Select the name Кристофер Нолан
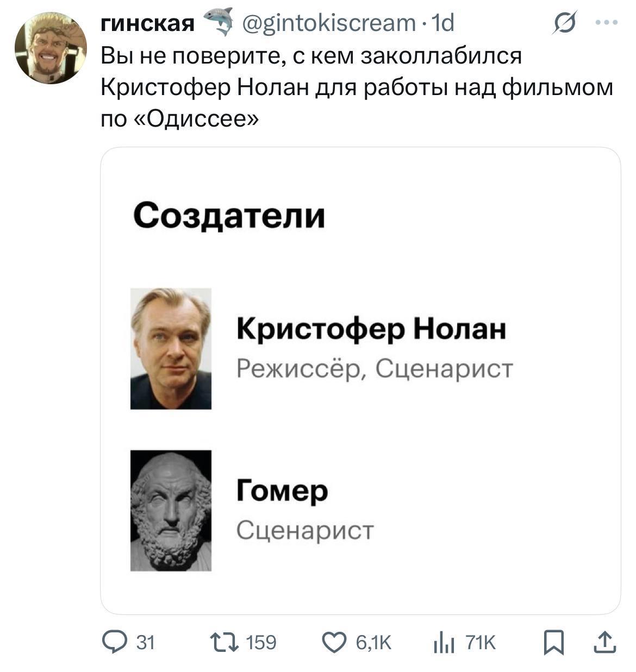 [x=371, y=329]
